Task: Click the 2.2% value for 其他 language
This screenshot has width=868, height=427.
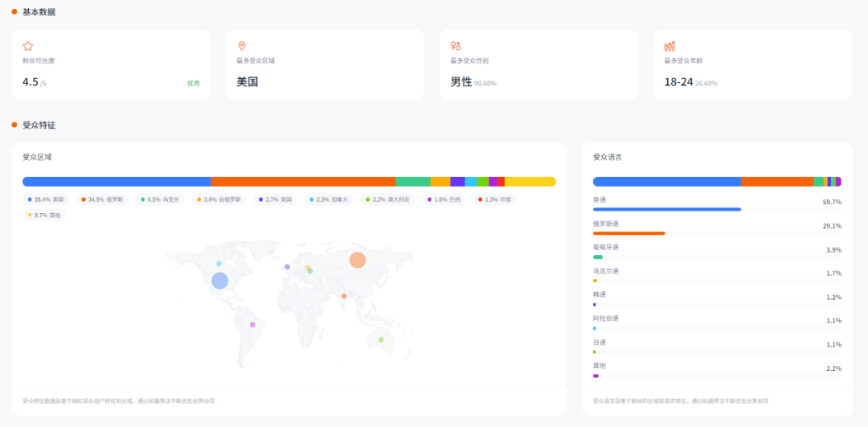Action: tap(833, 368)
